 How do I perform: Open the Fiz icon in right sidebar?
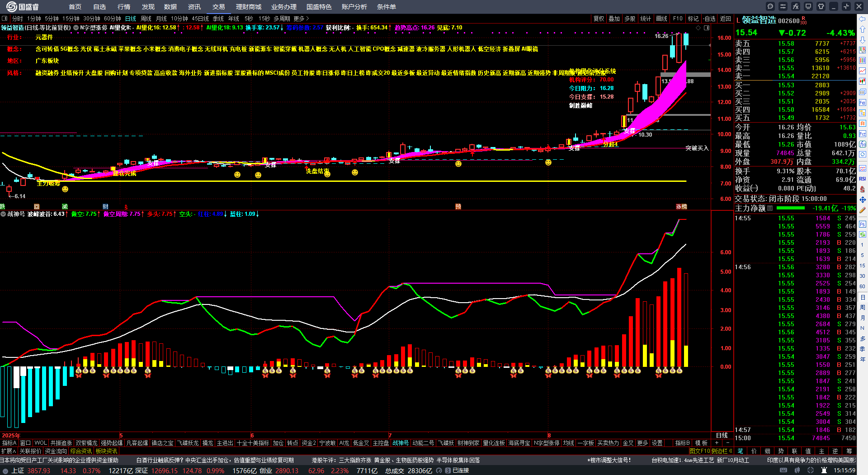point(863,133)
